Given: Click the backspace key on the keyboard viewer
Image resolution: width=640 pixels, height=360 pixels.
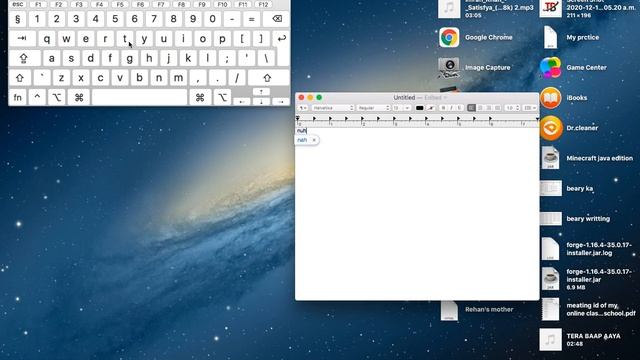Looking at the screenshot, I should (x=276, y=19).
